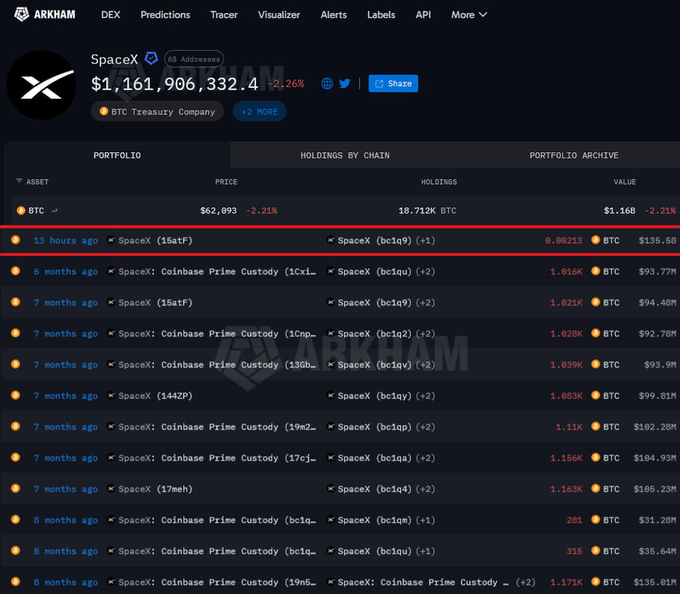Click the Arkham logo icon
This screenshot has width=680, height=594.
21,14
